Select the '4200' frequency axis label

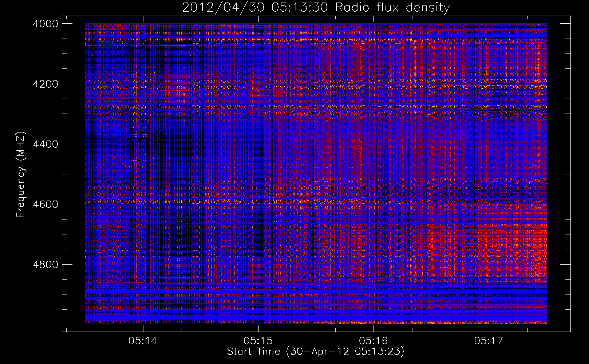tap(46, 84)
